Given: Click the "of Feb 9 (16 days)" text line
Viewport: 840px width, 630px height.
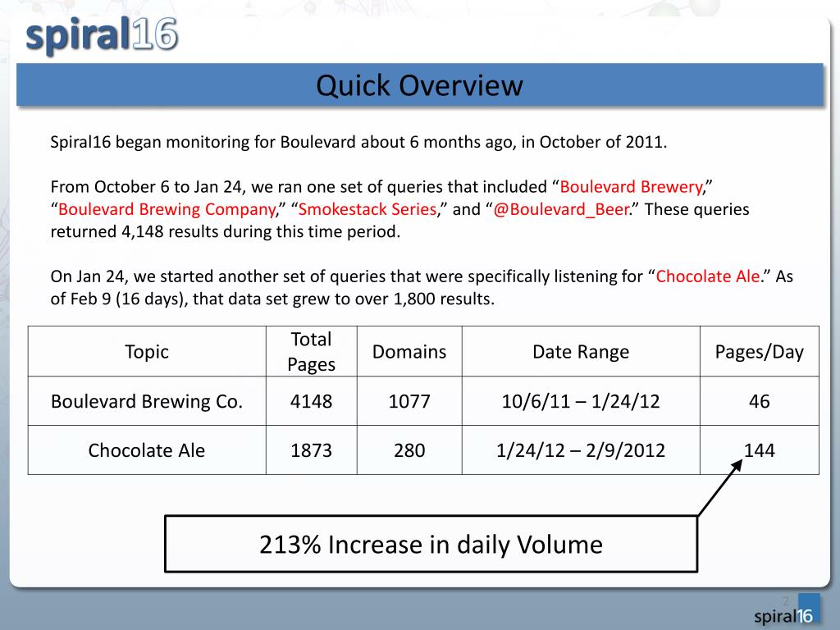Looking at the screenshot, I should [x=272, y=299].
